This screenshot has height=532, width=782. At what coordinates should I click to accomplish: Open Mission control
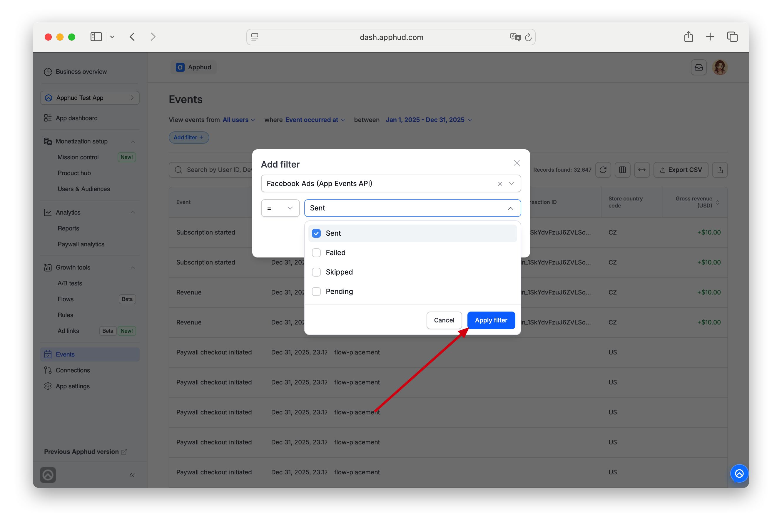click(x=78, y=157)
